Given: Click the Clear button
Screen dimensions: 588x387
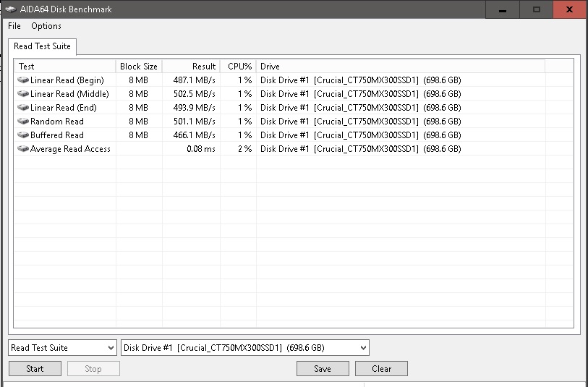Looking at the screenshot, I should tap(381, 369).
